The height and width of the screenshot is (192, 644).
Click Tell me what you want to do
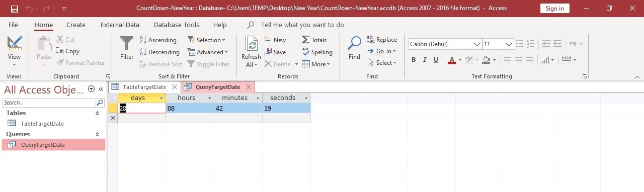click(x=302, y=25)
